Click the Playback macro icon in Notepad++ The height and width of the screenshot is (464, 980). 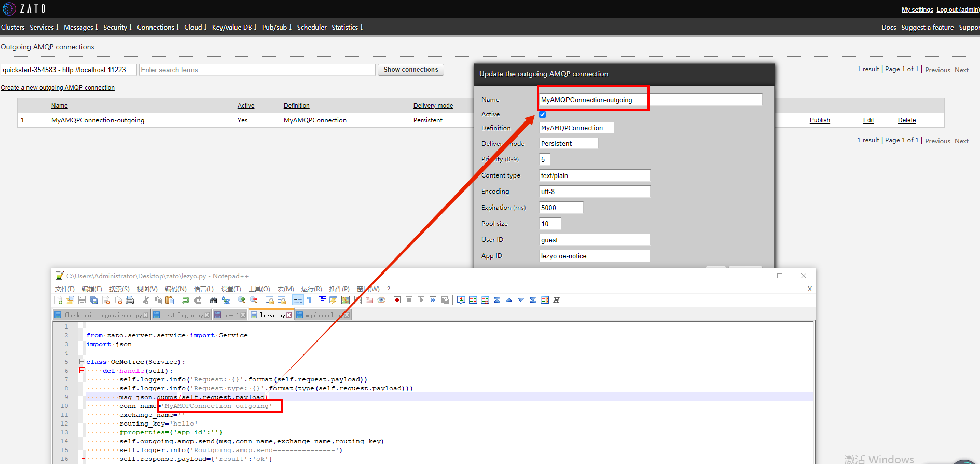pyautogui.click(x=421, y=300)
